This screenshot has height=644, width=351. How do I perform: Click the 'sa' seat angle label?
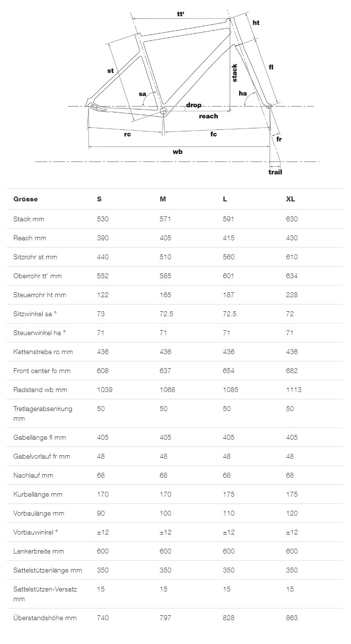coord(142,94)
